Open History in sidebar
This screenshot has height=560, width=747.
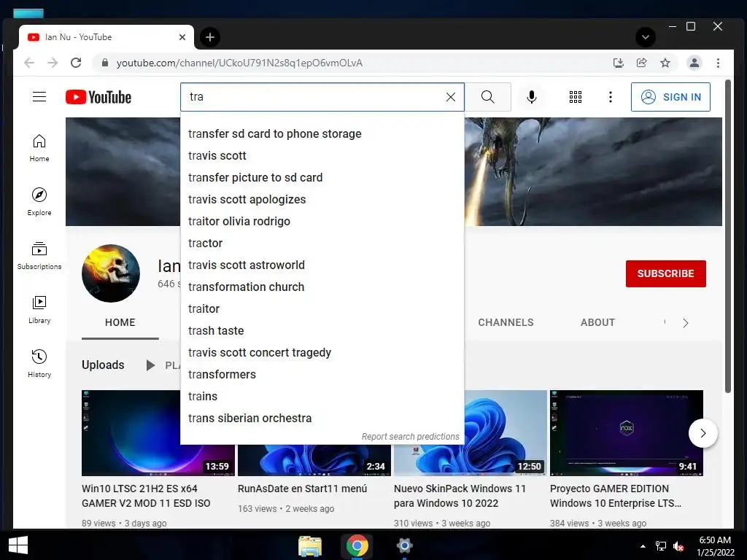point(39,364)
